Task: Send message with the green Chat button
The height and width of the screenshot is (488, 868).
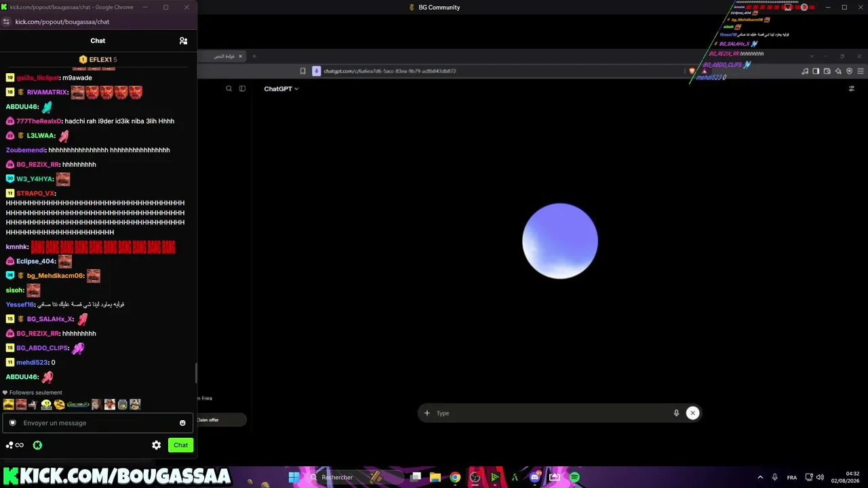Action: (x=180, y=445)
